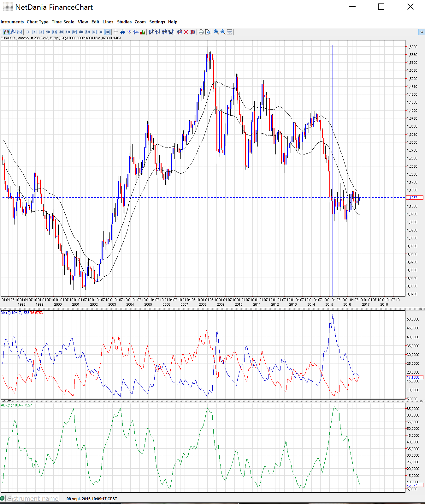Open the Edit menu
The image size is (425, 504).
[95, 22]
